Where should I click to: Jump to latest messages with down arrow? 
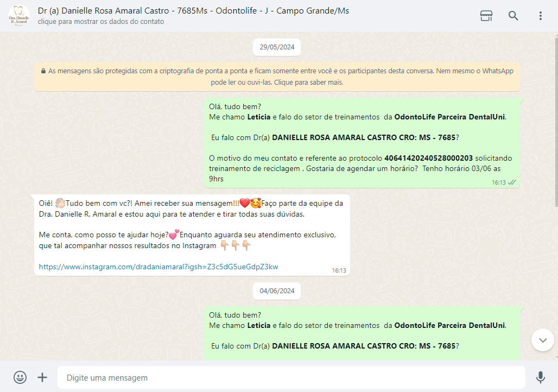543,340
